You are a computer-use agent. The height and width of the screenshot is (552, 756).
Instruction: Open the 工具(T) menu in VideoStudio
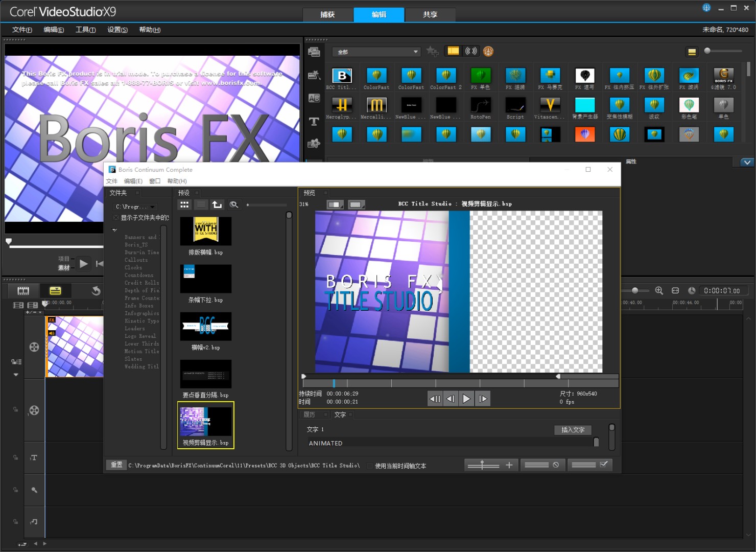point(86,30)
